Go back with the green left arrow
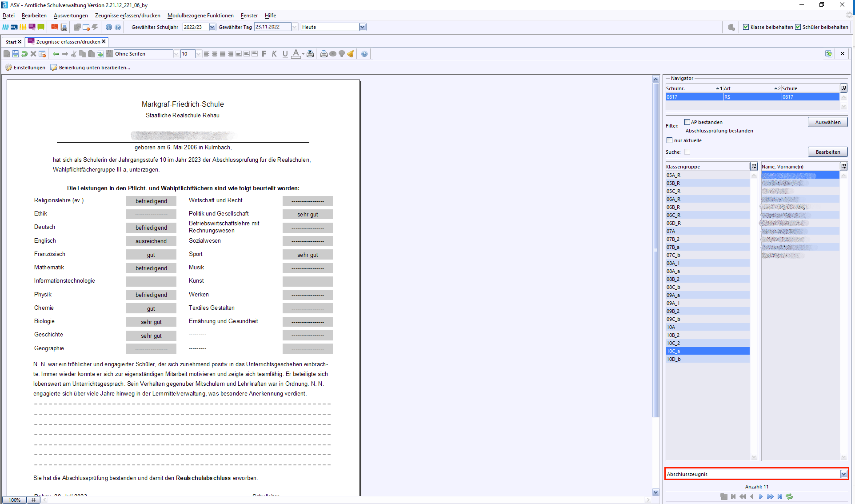Image resolution: width=855 pixels, height=504 pixels. coord(56,54)
